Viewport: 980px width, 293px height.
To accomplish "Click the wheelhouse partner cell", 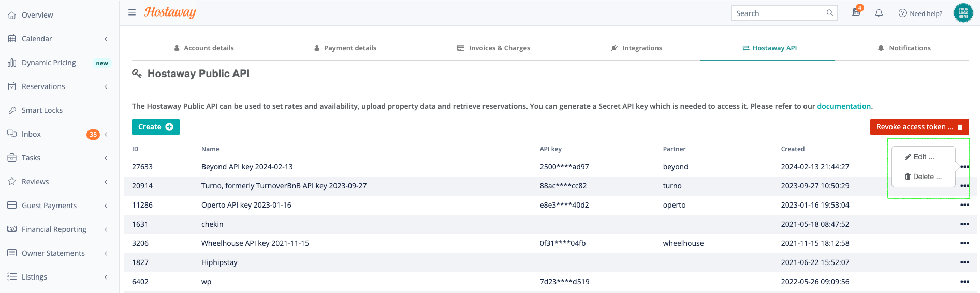I will 683,243.
